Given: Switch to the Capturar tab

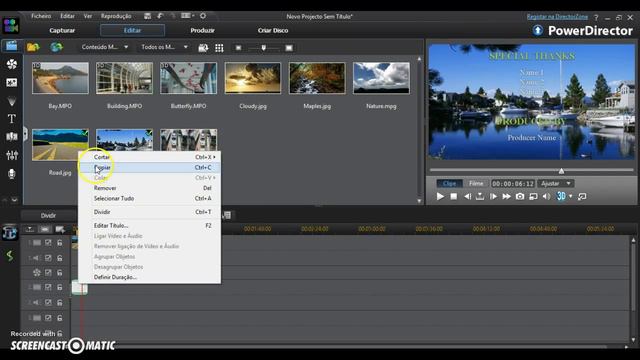Looking at the screenshot, I should pyautogui.click(x=62, y=30).
